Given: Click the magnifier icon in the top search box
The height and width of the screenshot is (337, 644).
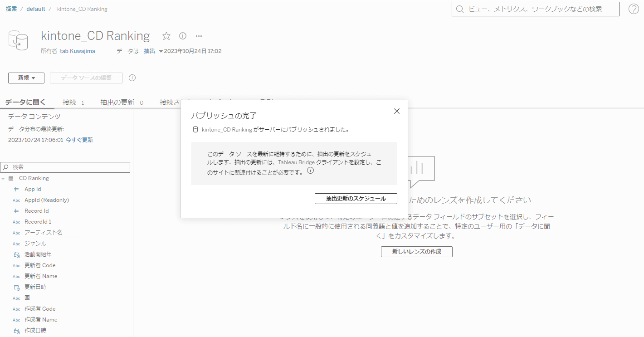Looking at the screenshot, I should (x=460, y=9).
